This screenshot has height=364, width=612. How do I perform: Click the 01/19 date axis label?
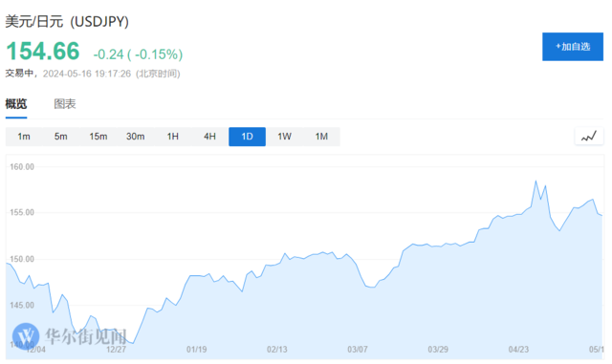[x=196, y=349]
